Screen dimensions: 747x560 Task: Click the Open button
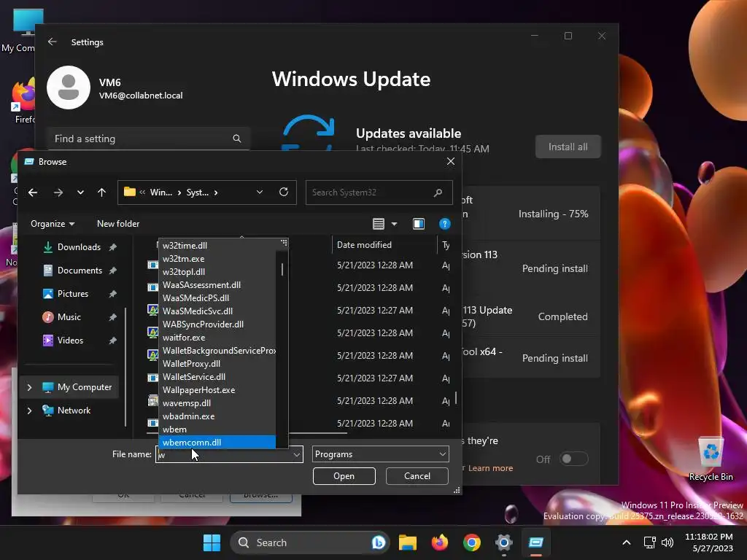point(344,476)
